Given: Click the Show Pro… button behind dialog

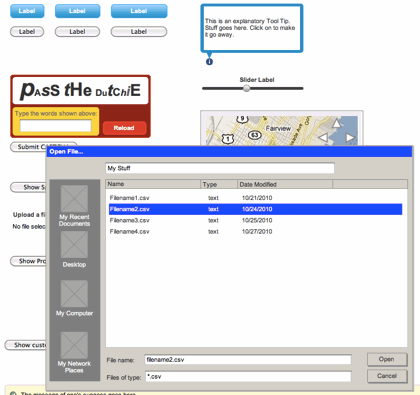Looking at the screenshot, I should (28, 261).
